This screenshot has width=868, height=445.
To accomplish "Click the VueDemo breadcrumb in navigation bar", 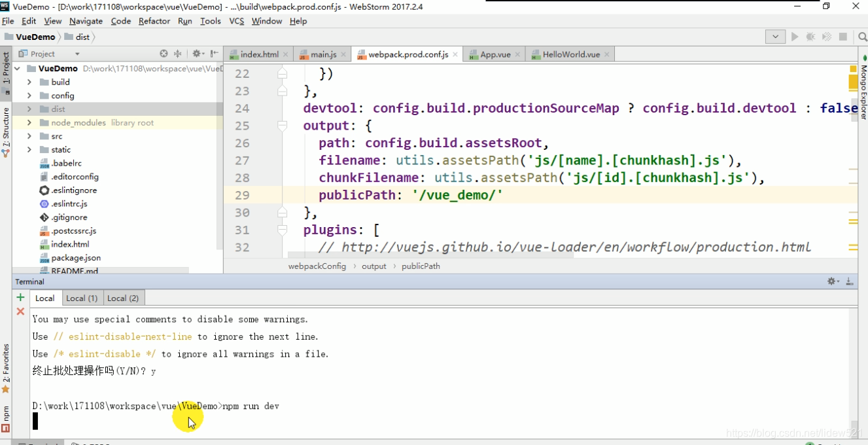I will point(30,37).
